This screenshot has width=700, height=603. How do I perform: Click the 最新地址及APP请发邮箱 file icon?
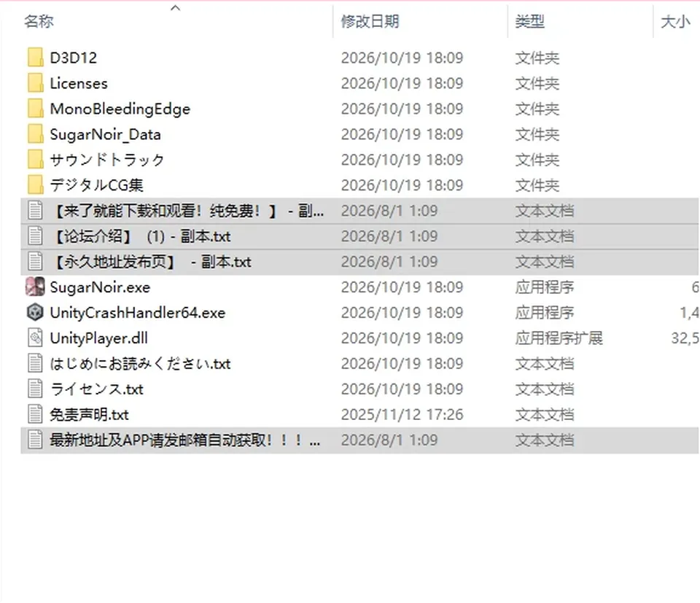[x=35, y=440]
